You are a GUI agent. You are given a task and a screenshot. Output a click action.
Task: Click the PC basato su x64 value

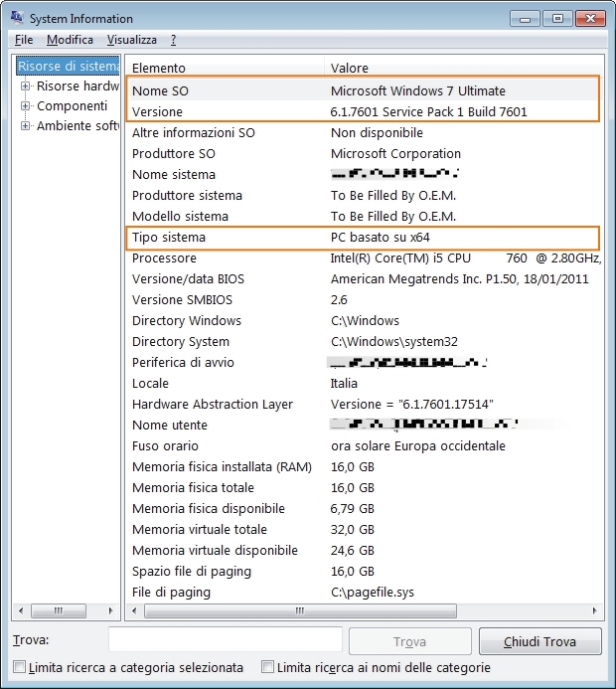[x=381, y=238]
